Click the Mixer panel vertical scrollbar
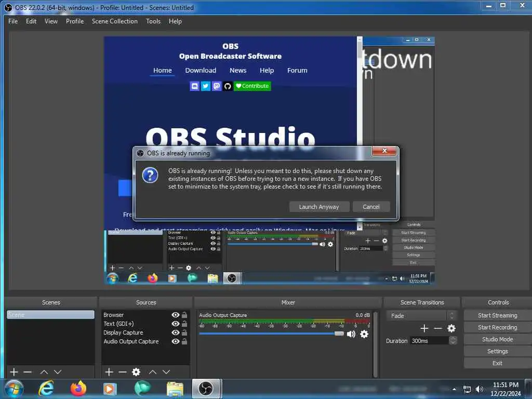The image size is (532, 399). coord(376,344)
